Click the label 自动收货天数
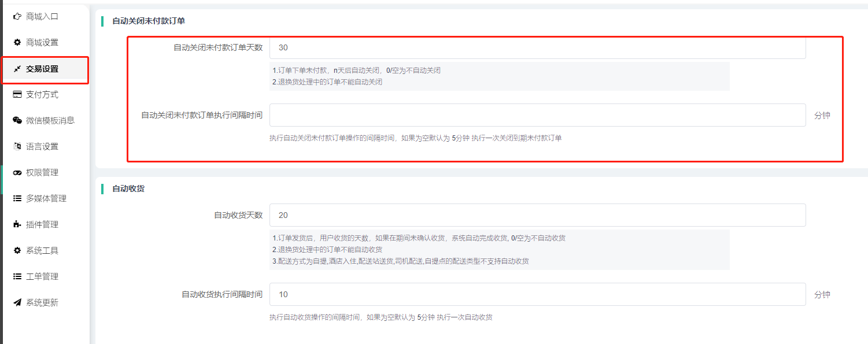Viewport: 868px width, 344px height. click(238, 215)
